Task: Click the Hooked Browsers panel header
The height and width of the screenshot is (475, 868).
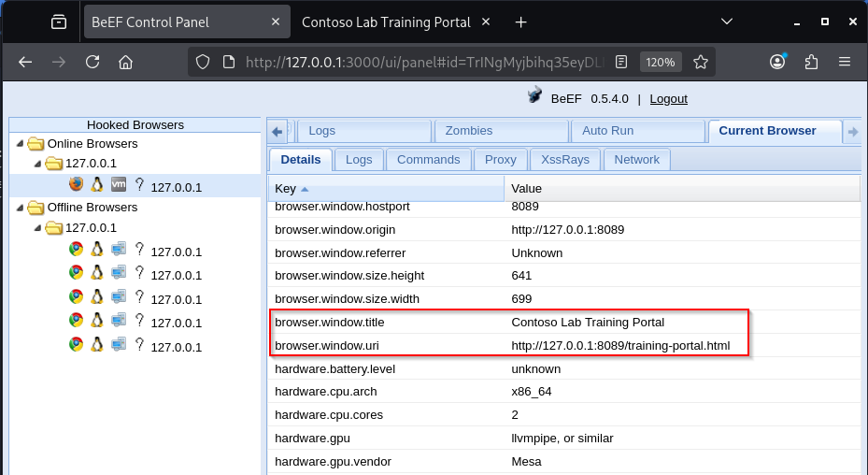Action: point(135,124)
